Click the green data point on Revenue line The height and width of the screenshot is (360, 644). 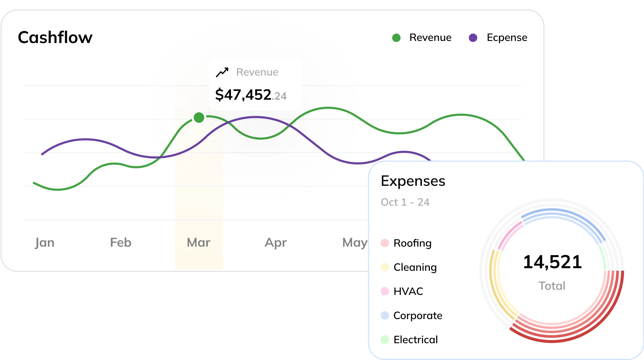click(199, 118)
